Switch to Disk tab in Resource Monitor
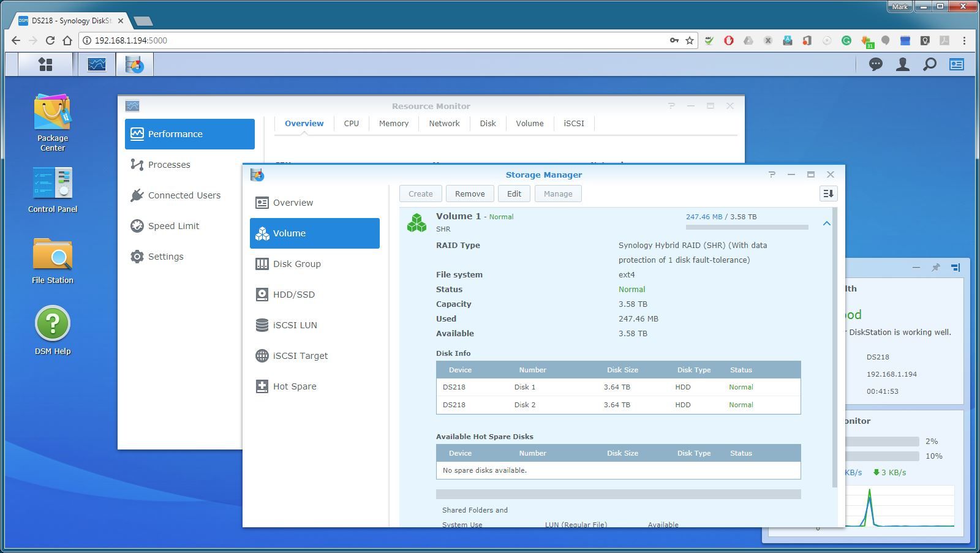The height and width of the screenshot is (553, 980). pyautogui.click(x=488, y=123)
